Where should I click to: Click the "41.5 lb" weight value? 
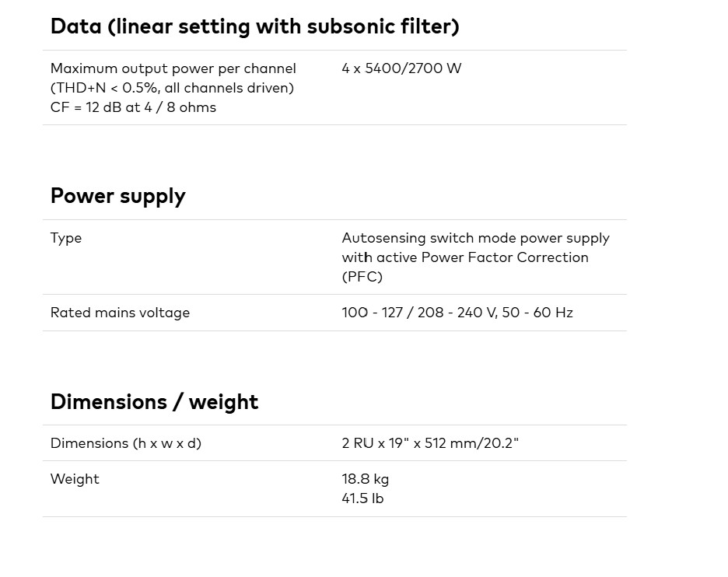point(362,498)
